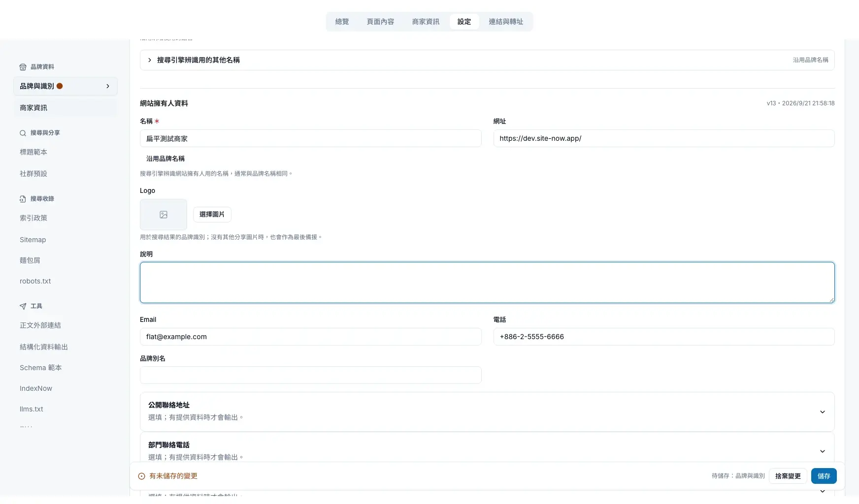The width and height of the screenshot is (859, 504).
Task: Click the 品牌別名 input field
Action: point(310,375)
